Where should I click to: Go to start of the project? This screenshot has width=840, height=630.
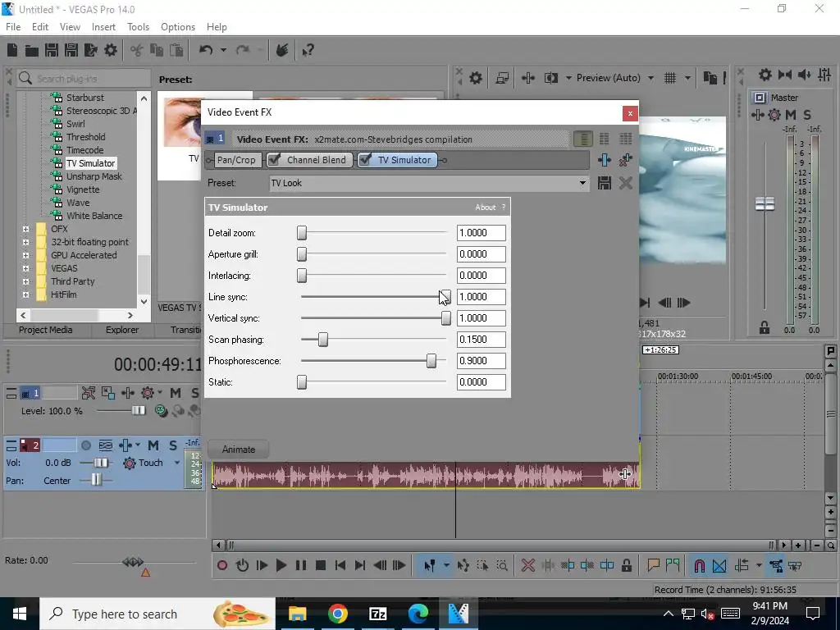click(x=340, y=565)
